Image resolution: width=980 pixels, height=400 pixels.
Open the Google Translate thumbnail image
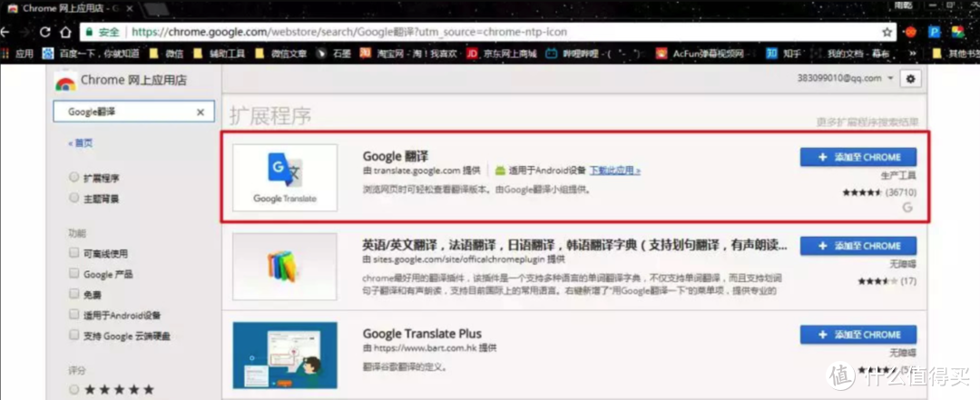tap(285, 178)
